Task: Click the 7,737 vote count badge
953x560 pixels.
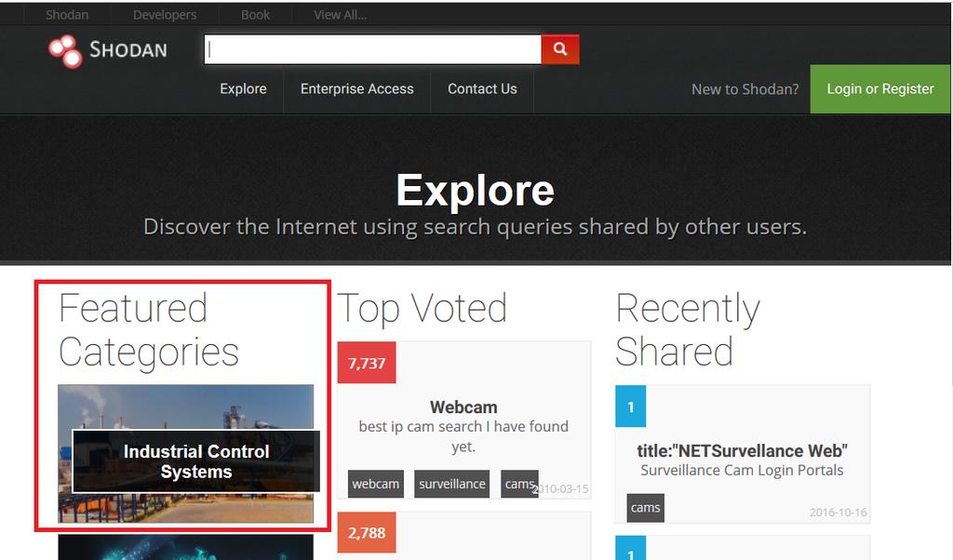Action: pos(367,363)
